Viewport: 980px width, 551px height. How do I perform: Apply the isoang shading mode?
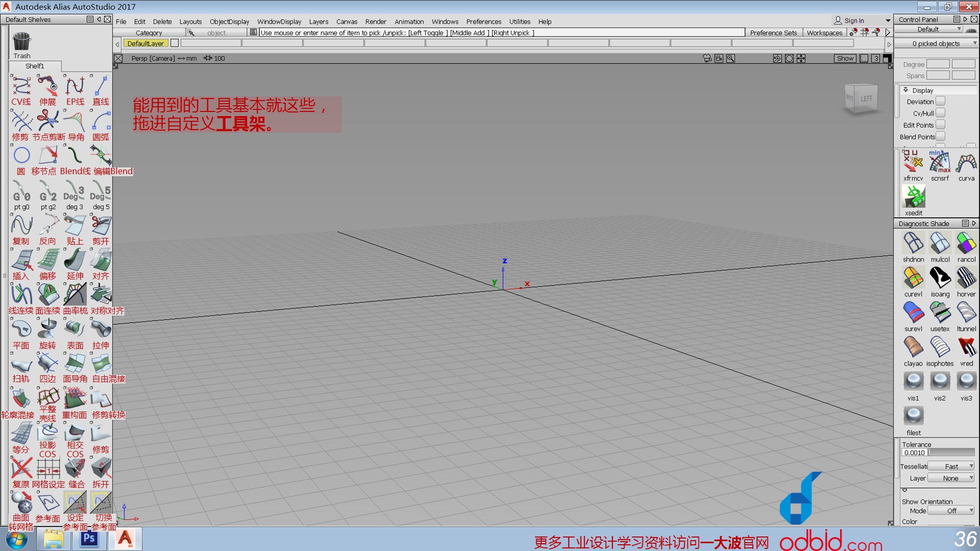pyautogui.click(x=940, y=278)
